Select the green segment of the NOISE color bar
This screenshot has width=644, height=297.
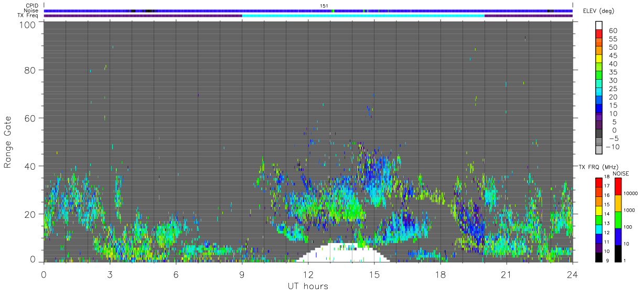coord(618,220)
